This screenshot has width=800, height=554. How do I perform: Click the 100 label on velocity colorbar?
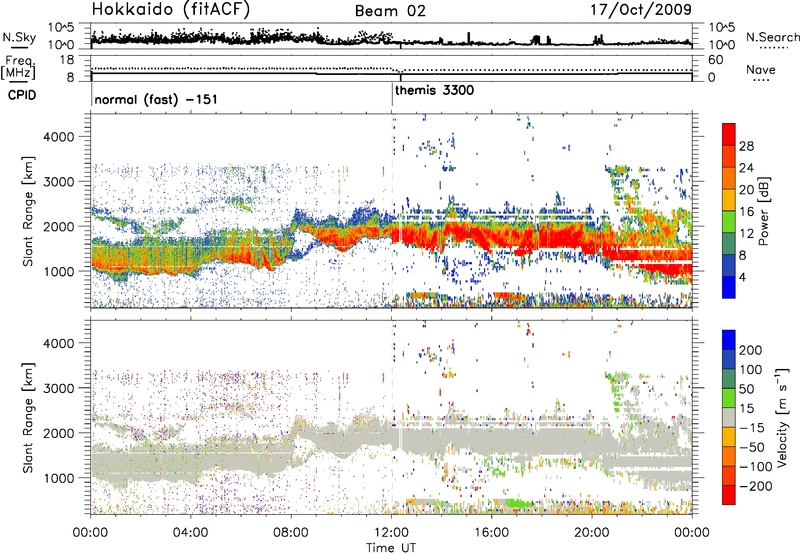click(751, 369)
